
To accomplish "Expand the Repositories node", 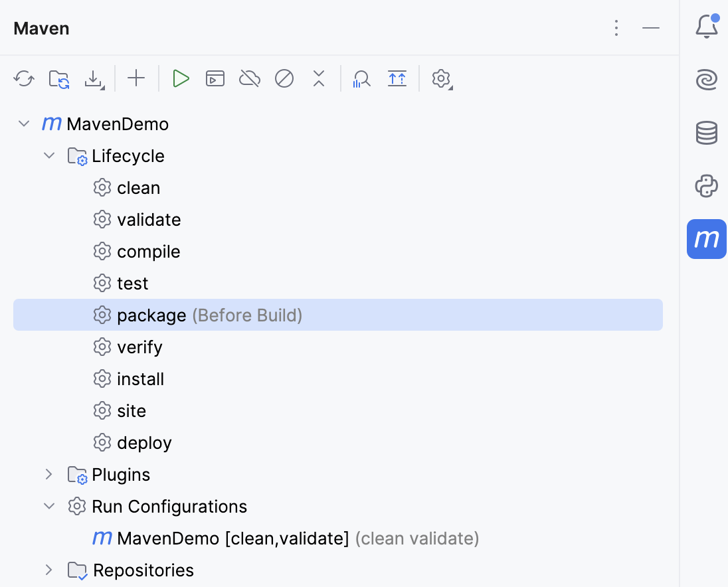I will (x=48, y=570).
